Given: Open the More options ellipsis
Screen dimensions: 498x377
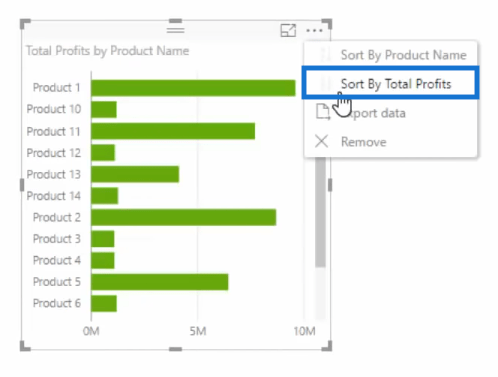Looking at the screenshot, I should pos(314,31).
